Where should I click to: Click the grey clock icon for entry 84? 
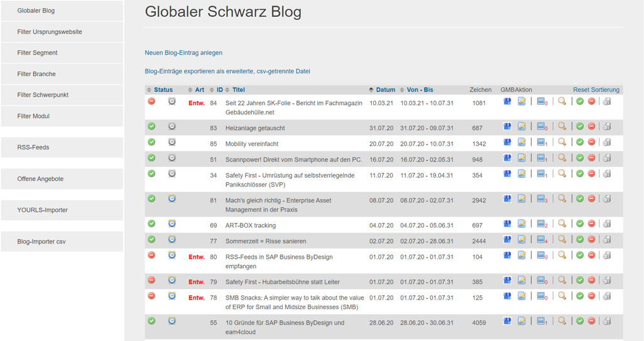(x=172, y=102)
